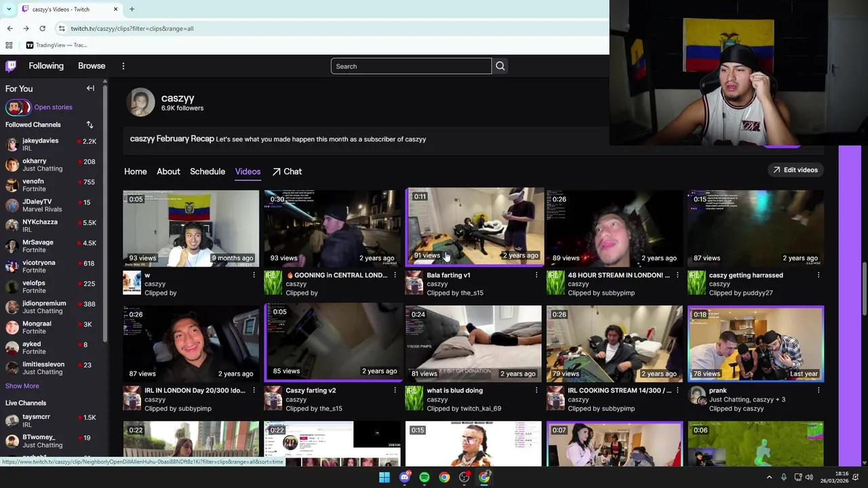Open OBS from the taskbar
868x488 pixels.
pyautogui.click(x=465, y=477)
